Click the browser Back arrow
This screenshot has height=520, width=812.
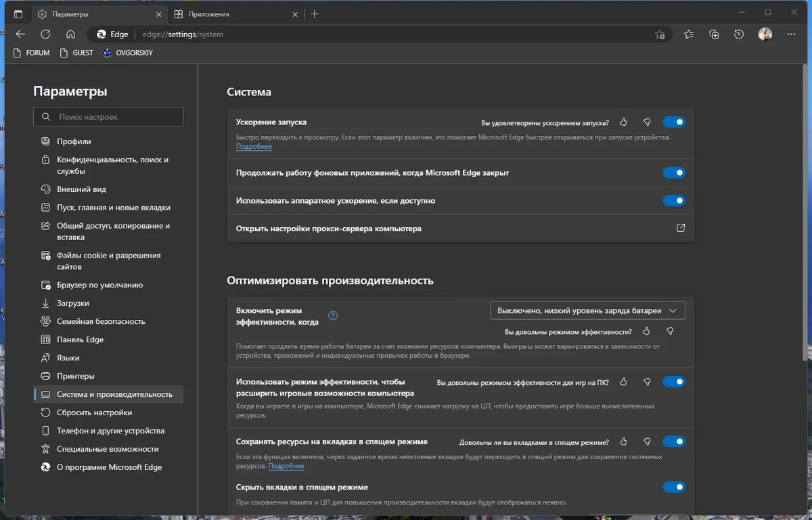coord(20,34)
